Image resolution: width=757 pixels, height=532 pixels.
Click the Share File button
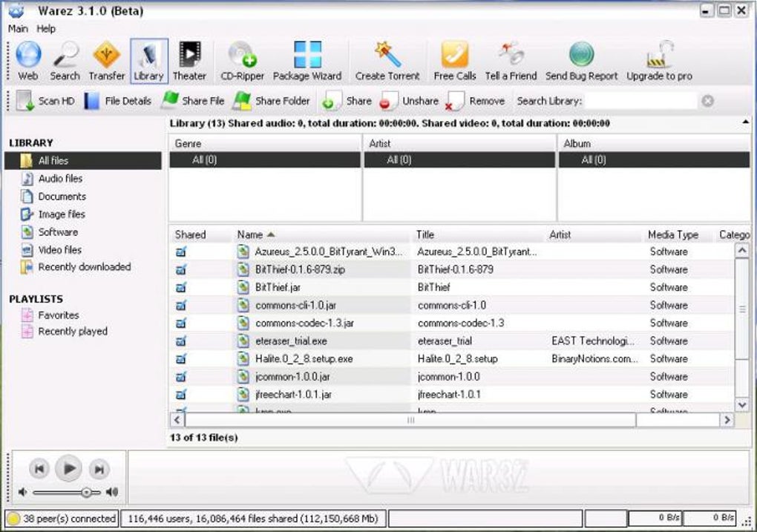point(193,101)
